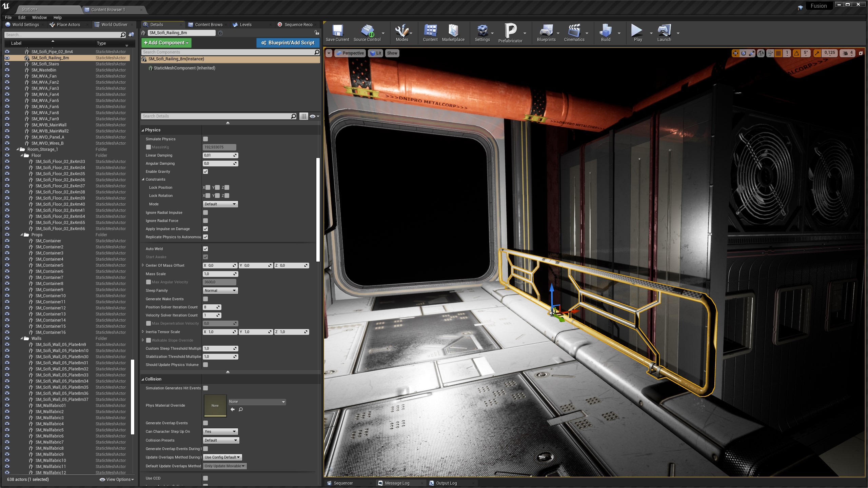Viewport: 868px width, 488px height.
Task: Open the Window menu
Action: (x=39, y=17)
